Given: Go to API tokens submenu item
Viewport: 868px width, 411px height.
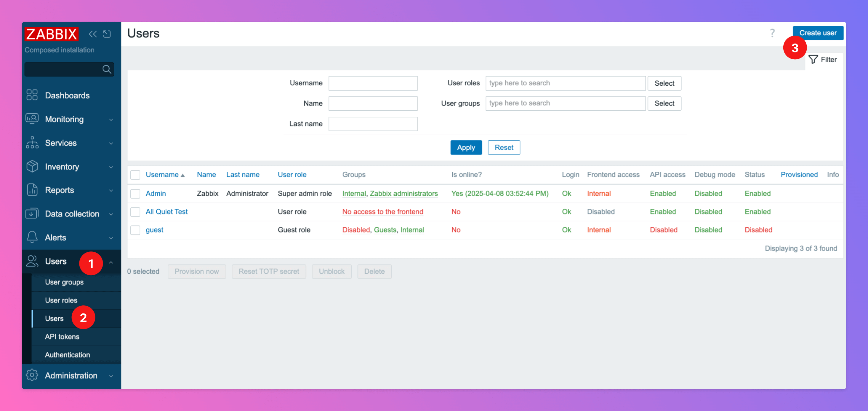Looking at the screenshot, I should 62,337.
